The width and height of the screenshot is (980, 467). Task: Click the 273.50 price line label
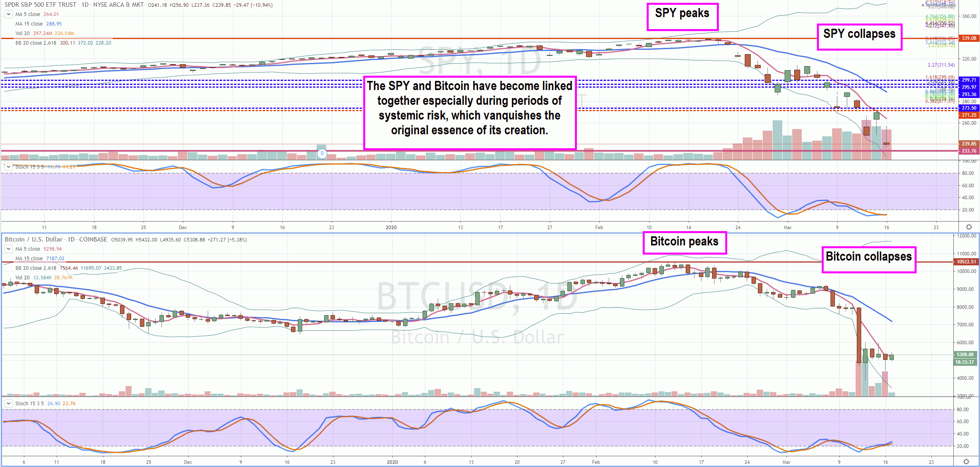pyautogui.click(x=969, y=108)
